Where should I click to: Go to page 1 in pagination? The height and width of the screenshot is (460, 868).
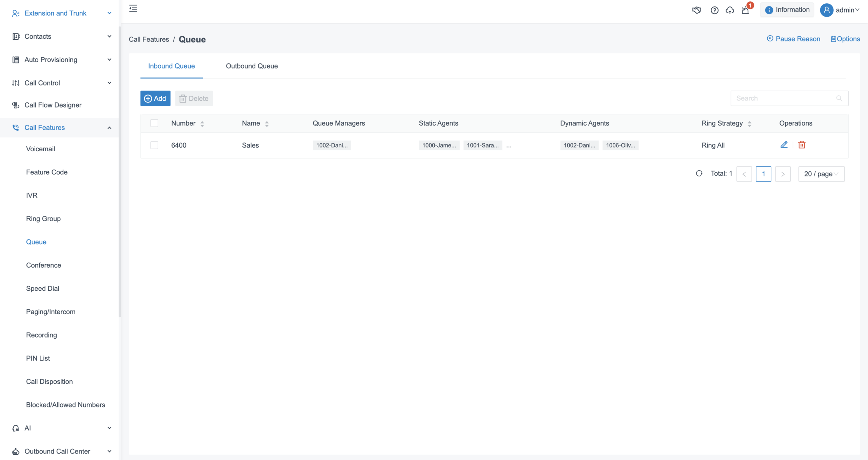(x=764, y=174)
